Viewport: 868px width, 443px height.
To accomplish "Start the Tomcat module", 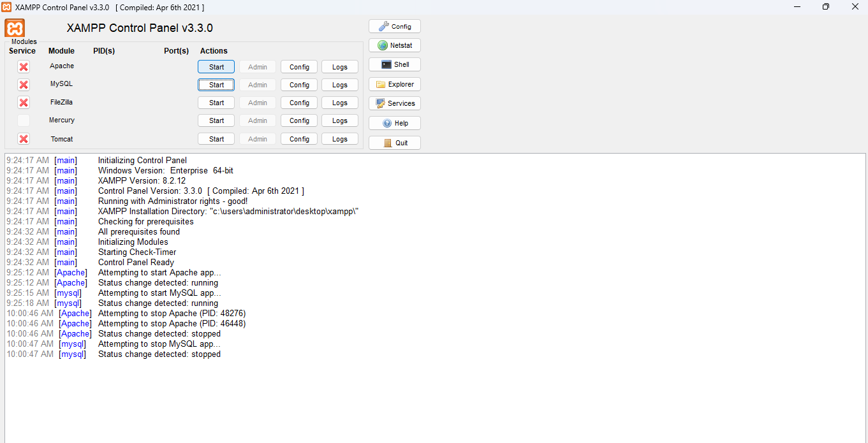I will coord(216,139).
